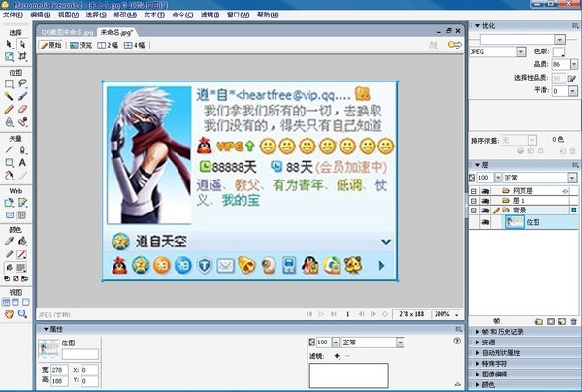Toggle visibility eye of 网页层
The height and width of the screenshot is (392, 582).
485,191
